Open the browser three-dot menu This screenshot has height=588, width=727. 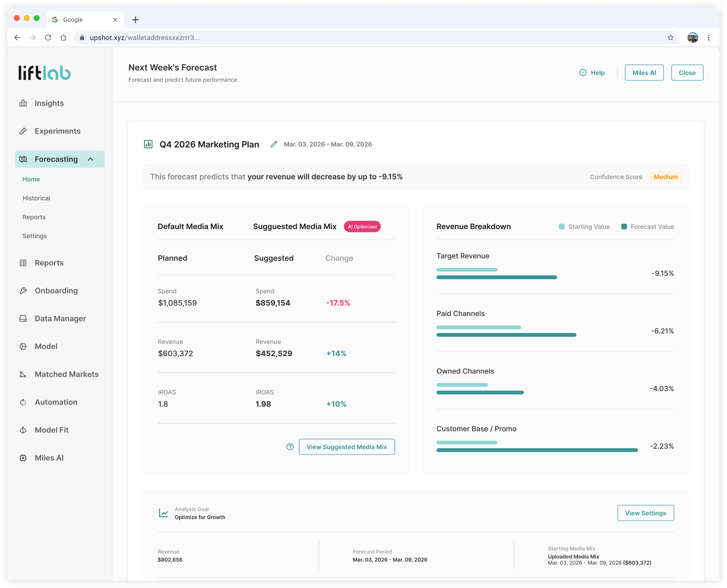(x=709, y=38)
